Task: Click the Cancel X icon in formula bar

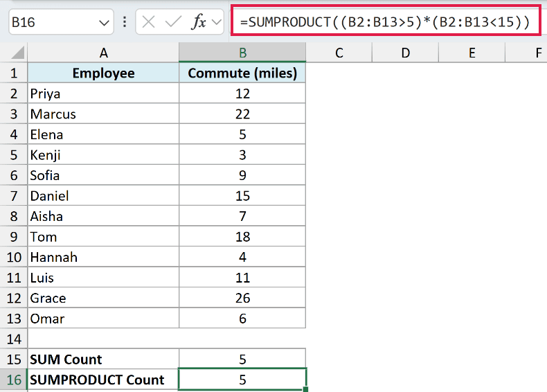Action: 149,22
